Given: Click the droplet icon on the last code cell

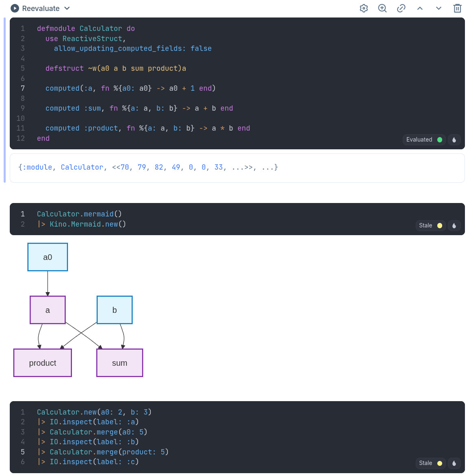Looking at the screenshot, I should [454, 463].
